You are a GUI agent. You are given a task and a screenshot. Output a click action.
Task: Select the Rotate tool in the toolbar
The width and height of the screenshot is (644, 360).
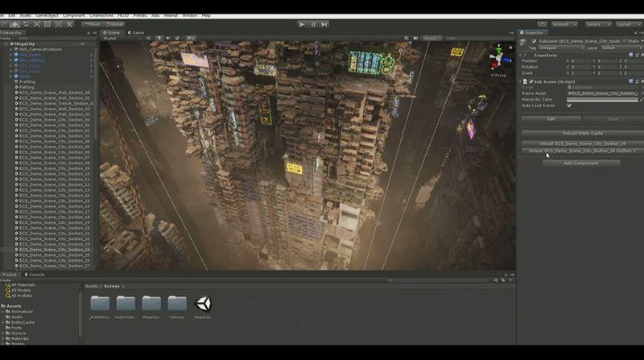click(x=26, y=24)
